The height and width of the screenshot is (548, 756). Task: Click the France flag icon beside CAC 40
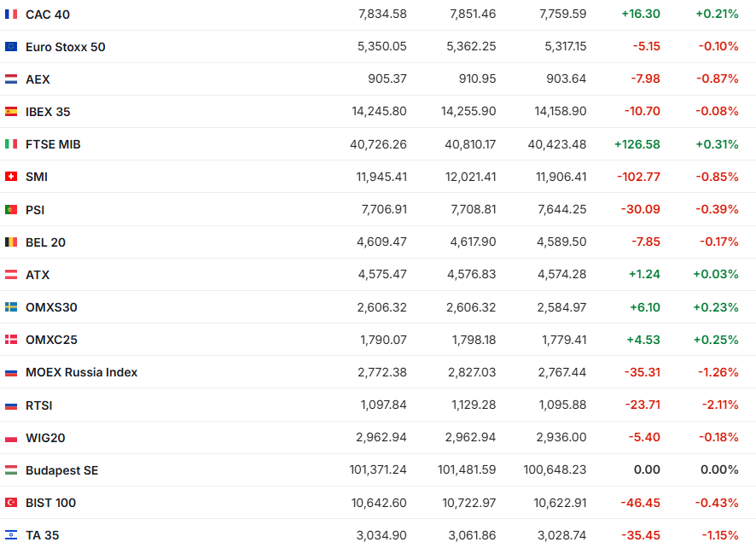click(x=11, y=15)
